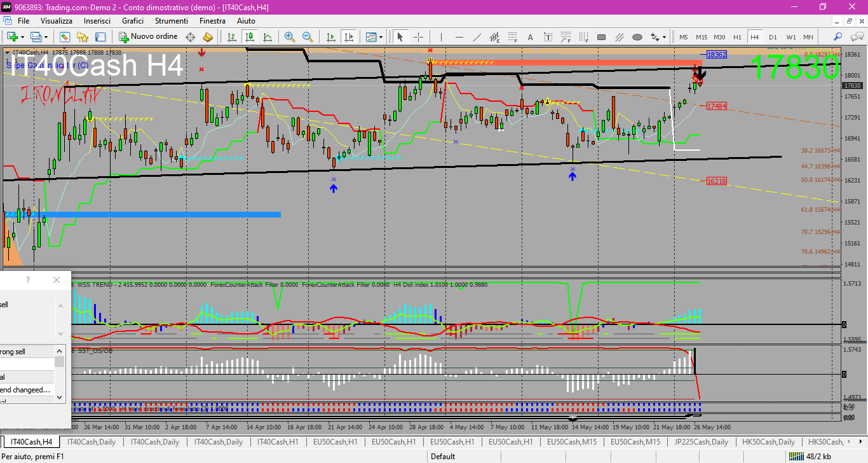The width and height of the screenshot is (868, 463).
Task: Select the Fibonacci arcs tool
Action: point(566,37)
